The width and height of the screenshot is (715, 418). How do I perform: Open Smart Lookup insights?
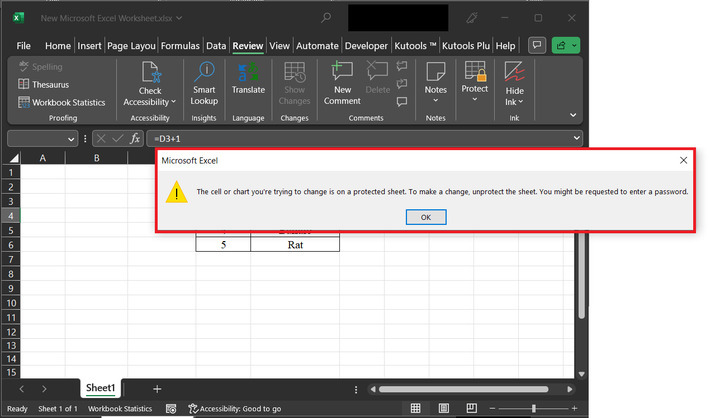[204, 84]
